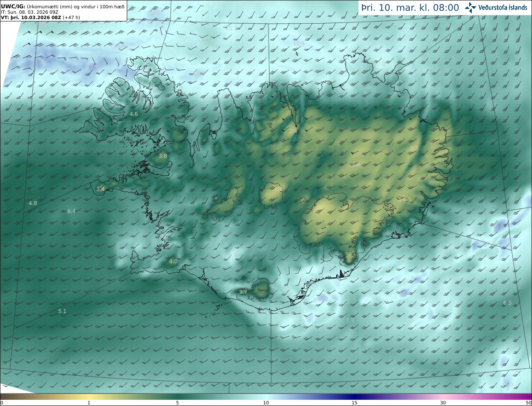The width and height of the screenshot is (532, 406).
Task: Click the "IT: Sun. 08. 03. 2026 09Z" line
Action: pyautogui.click(x=29, y=12)
